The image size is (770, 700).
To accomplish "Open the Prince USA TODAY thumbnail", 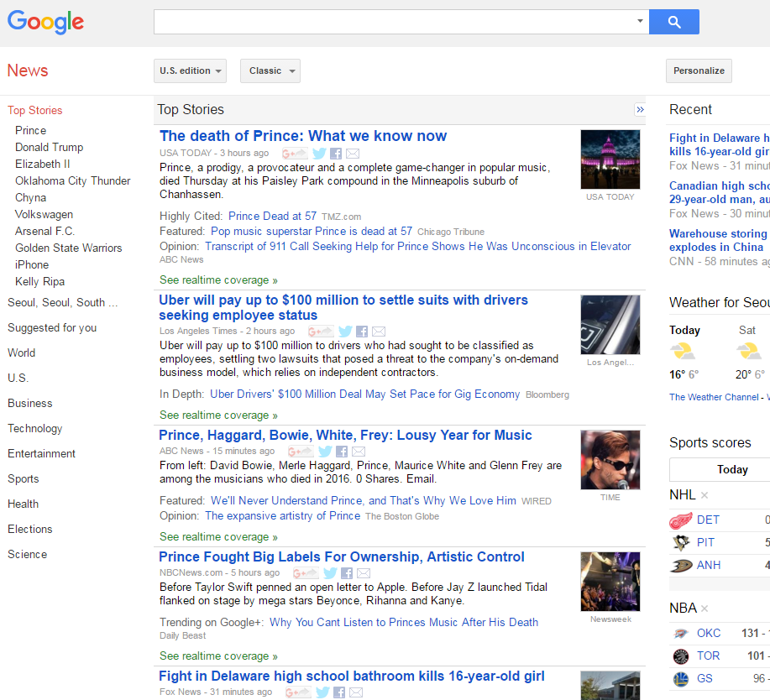I will 610,159.
